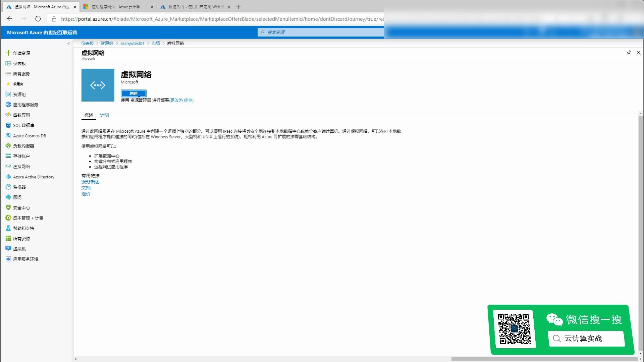Close the 快速入门 browser tab
Image resolution: width=644 pixels, height=362 pixels.
pyautogui.click(x=229, y=7)
